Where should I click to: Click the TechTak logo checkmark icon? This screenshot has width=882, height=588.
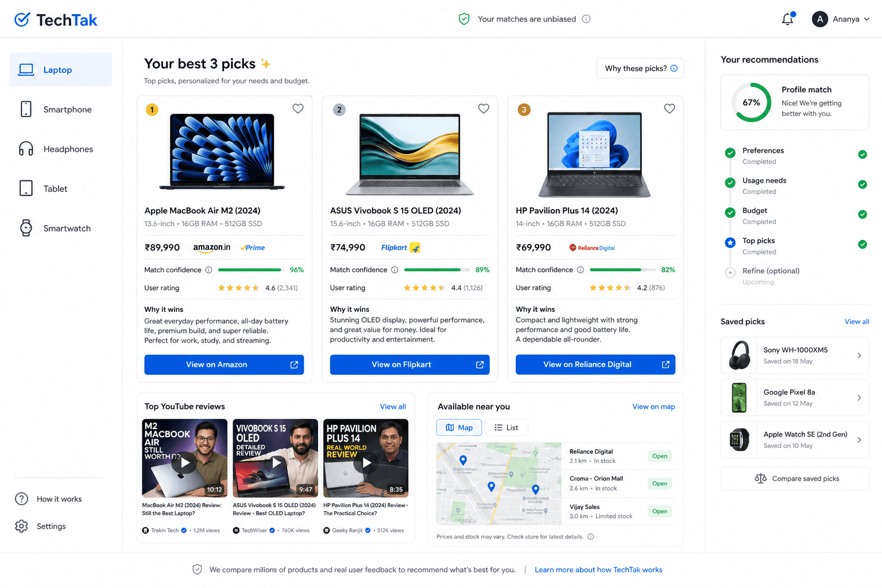pos(22,20)
